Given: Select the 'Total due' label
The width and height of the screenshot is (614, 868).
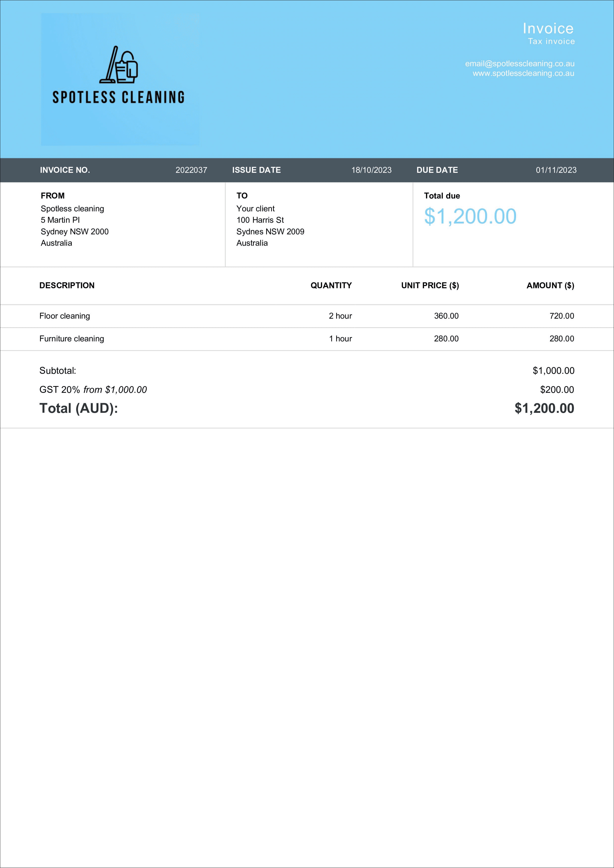Looking at the screenshot, I should pos(442,196).
